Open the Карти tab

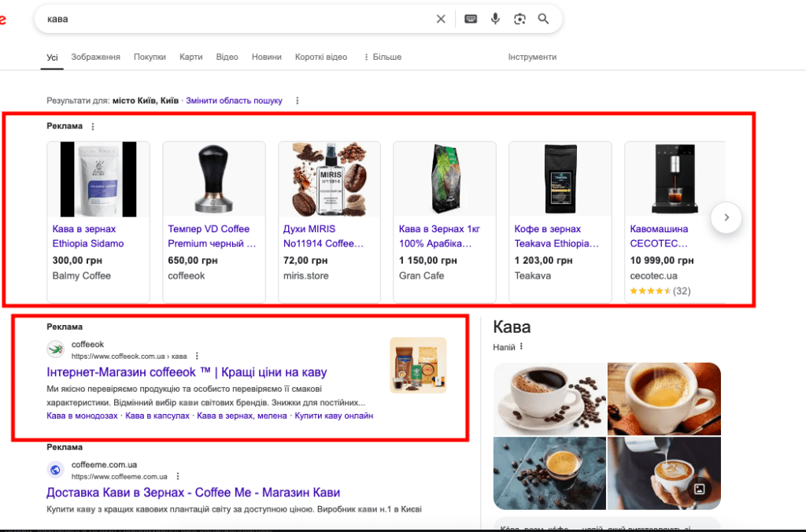[x=190, y=57]
